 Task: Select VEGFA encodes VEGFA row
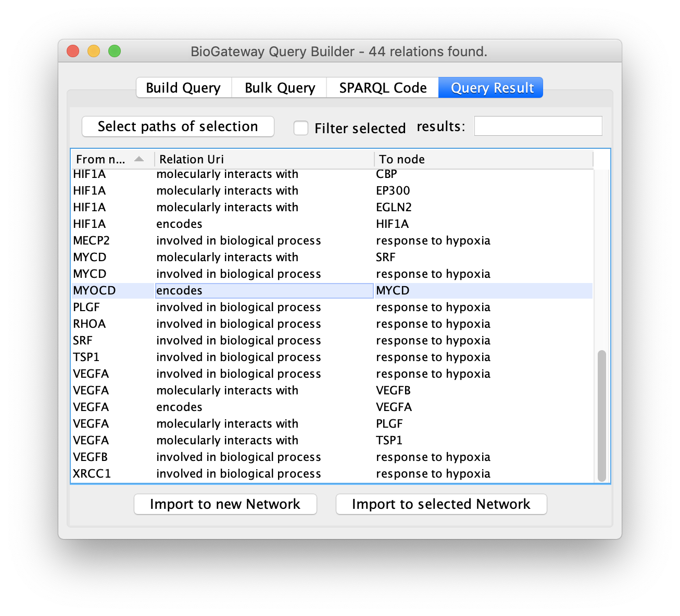point(332,407)
